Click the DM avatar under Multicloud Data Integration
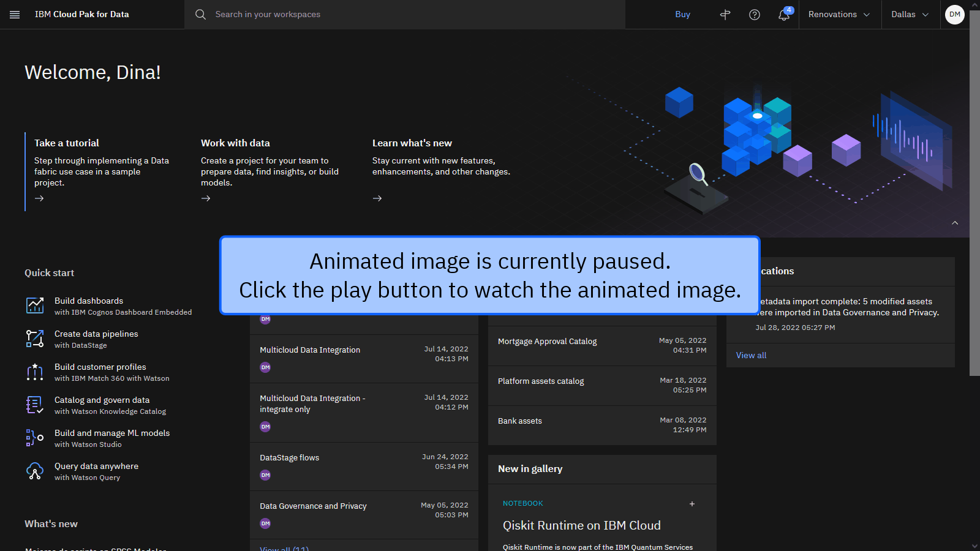The image size is (980, 551). coord(265,367)
